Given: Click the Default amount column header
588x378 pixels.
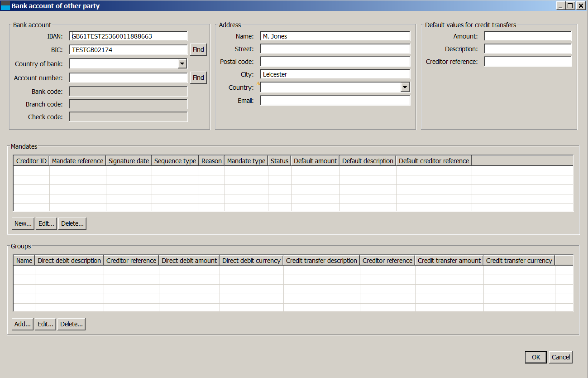Looking at the screenshot, I should [x=316, y=161].
